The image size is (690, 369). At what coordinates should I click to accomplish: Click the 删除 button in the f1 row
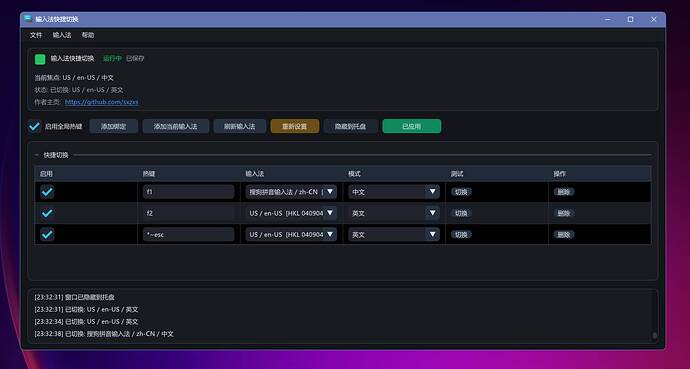564,192
